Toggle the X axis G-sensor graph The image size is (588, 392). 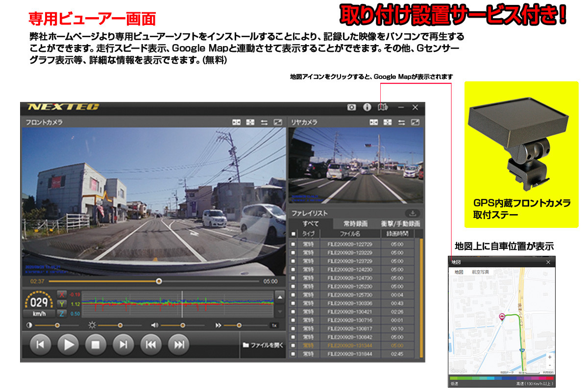pyautogui.click(x=62, y=294)
